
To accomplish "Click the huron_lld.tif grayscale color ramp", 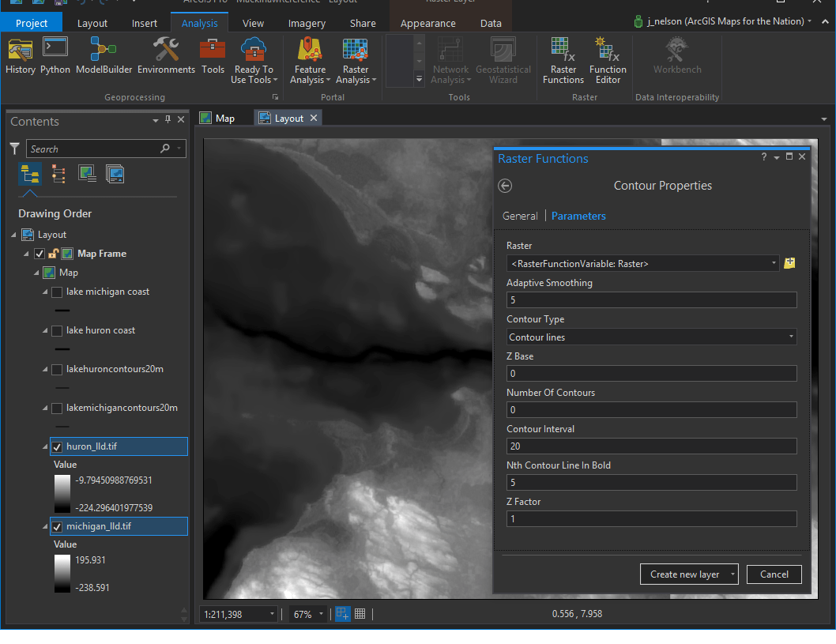I will [62, 494].
